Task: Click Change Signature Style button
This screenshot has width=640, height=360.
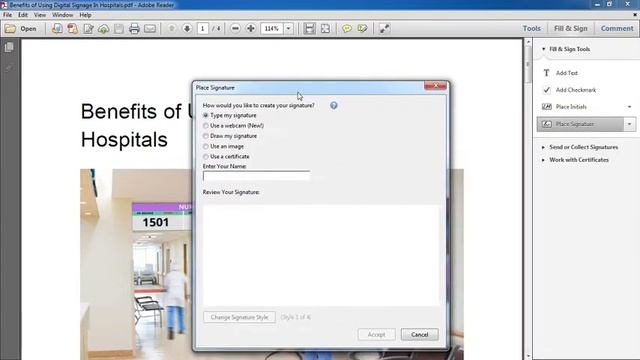Action: [240, 317]
